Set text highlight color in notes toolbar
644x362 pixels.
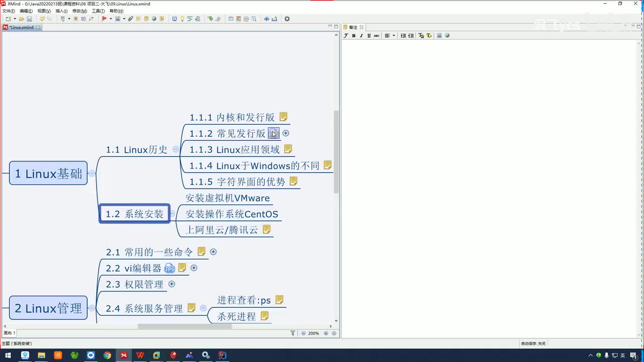click(429, 36)
